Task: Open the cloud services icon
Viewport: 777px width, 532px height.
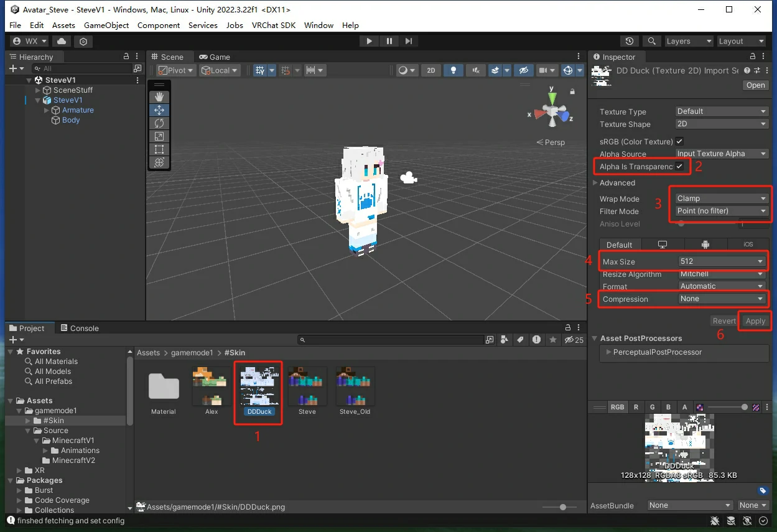Action: tap(61, 41)
